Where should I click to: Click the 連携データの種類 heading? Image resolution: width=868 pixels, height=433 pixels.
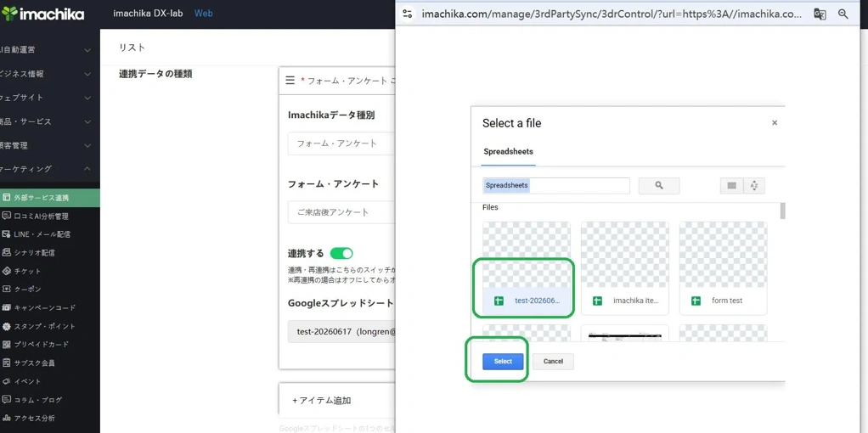coord(155,74)
